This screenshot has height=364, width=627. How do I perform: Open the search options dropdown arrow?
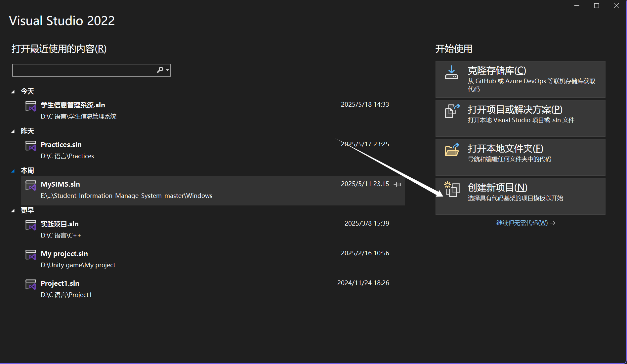pyautogui.click(x=168, y=70)
